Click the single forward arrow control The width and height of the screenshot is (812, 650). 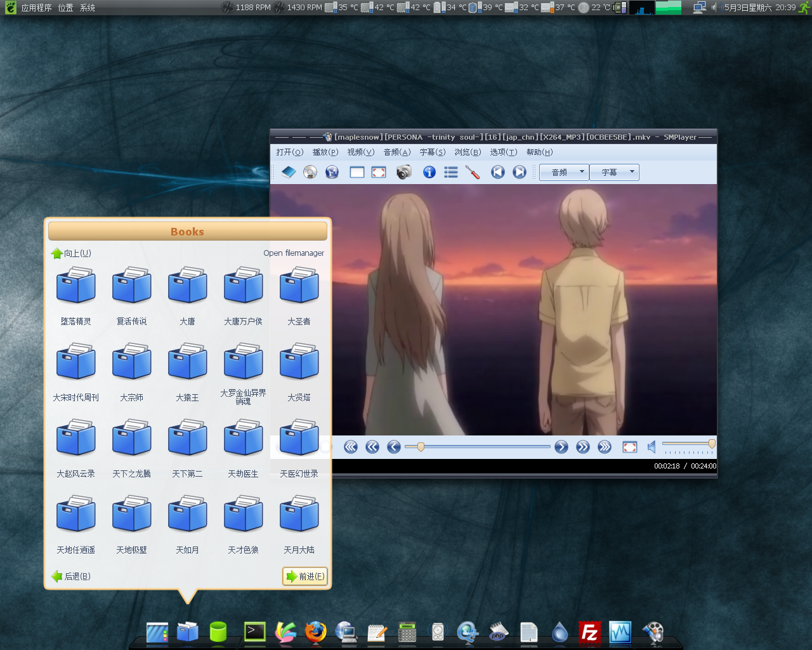(x=561, y=447)
